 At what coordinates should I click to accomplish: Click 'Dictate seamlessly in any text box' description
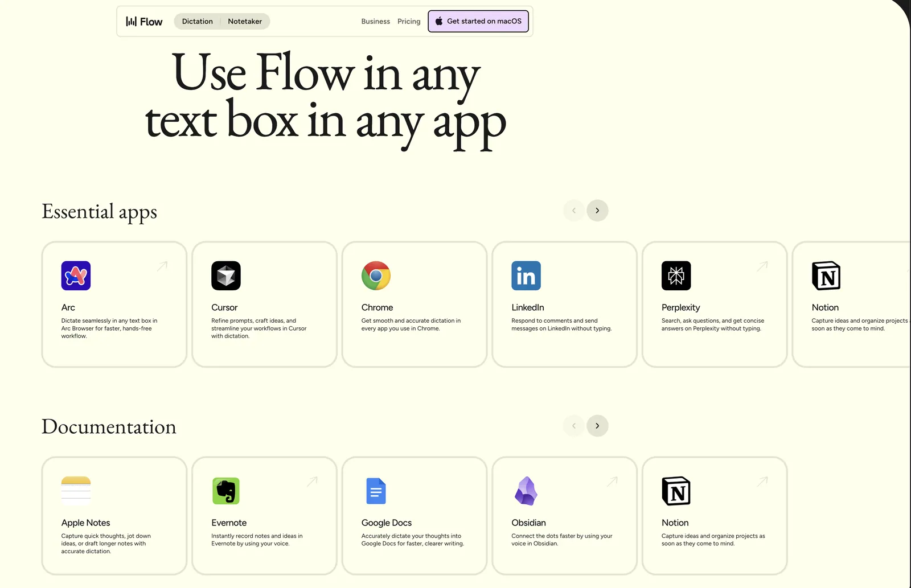click(109, 328)
